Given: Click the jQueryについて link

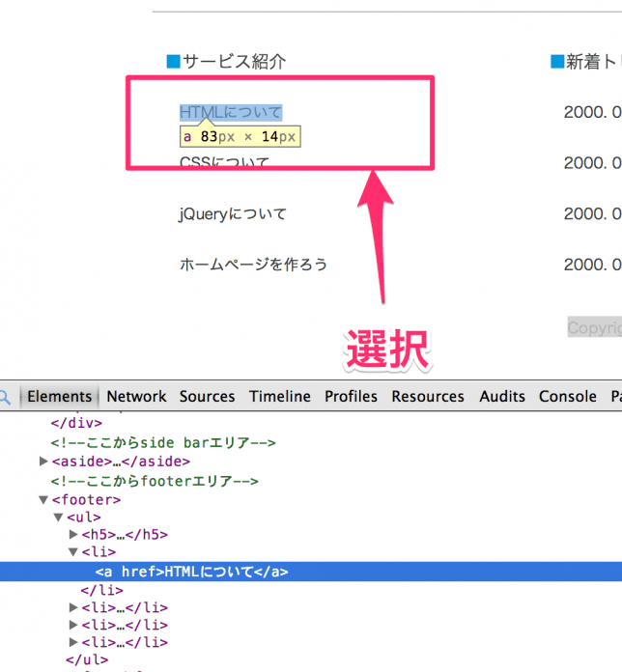Looking at the screenshot, I should pos(233,213).
